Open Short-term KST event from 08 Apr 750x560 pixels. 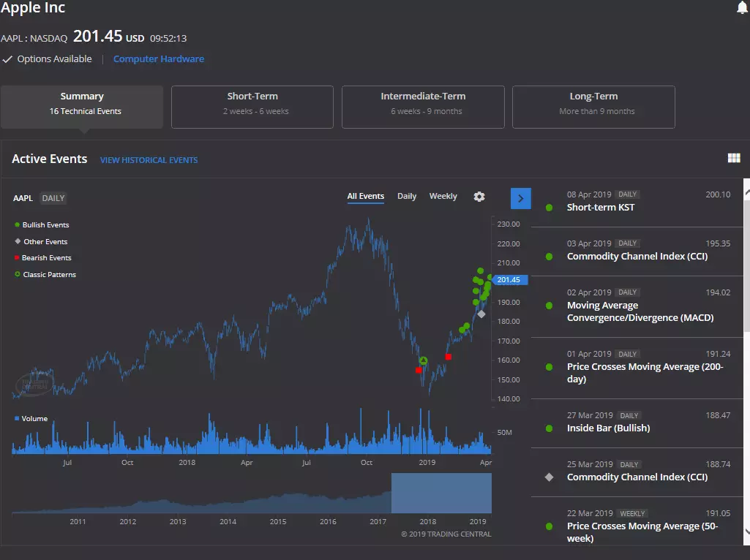pyautogui.click(x=637, y=202)
